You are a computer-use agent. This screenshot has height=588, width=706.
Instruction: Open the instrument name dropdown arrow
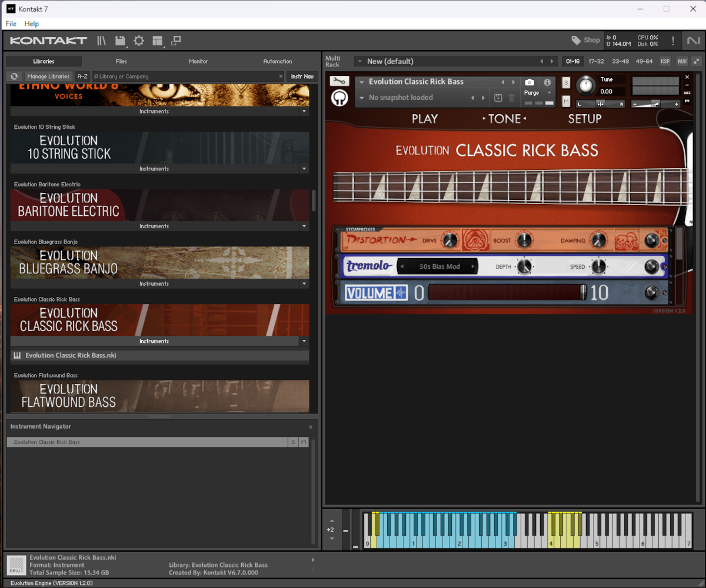362,82
